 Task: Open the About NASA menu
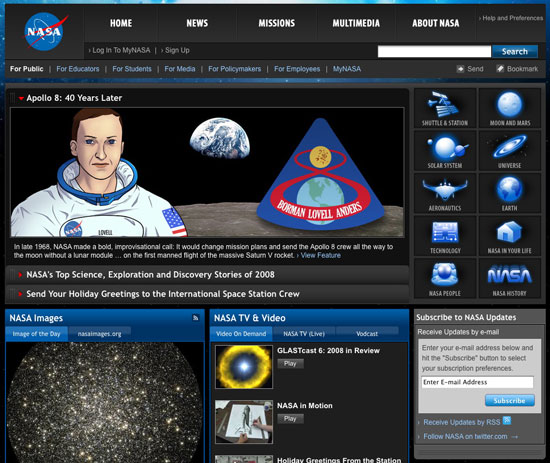436,24
